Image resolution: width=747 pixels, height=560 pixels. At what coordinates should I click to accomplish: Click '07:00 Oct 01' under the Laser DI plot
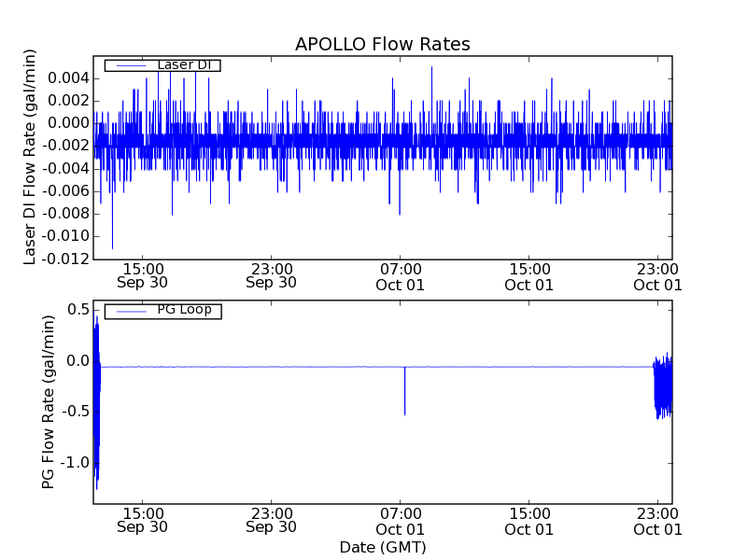point(401,277)
